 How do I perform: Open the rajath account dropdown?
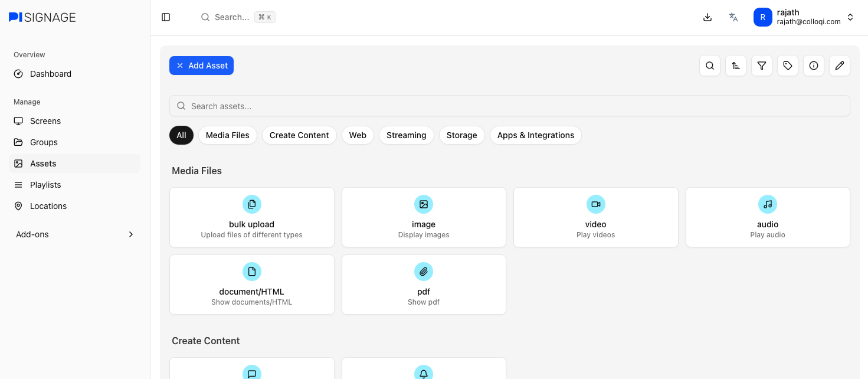804,17
